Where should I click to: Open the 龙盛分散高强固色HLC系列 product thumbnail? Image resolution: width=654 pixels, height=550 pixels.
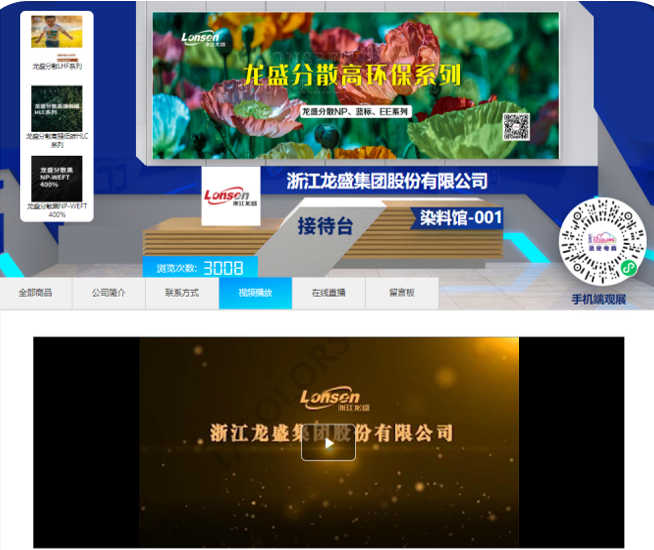pyautogui.click(x=57, y=108)
